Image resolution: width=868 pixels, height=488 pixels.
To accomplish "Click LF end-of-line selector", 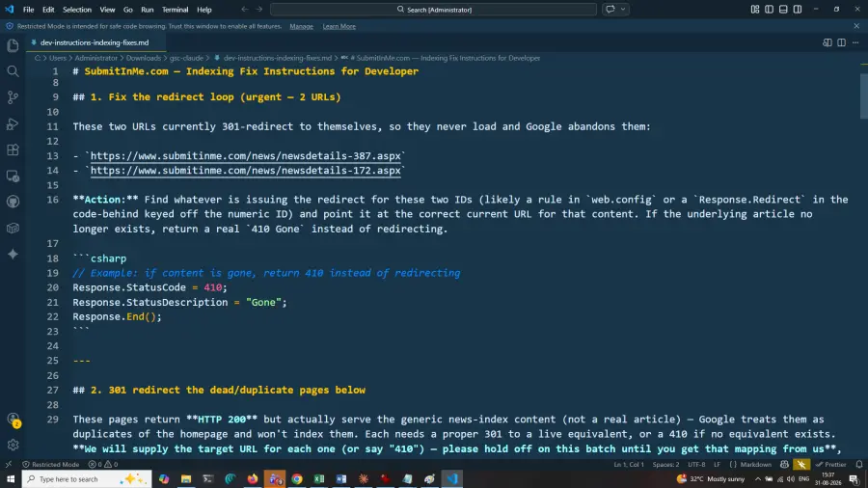I will point(717,465).
